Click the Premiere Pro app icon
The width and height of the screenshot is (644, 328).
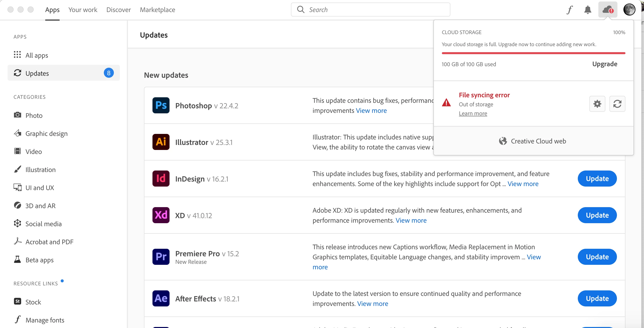(161, 257)
